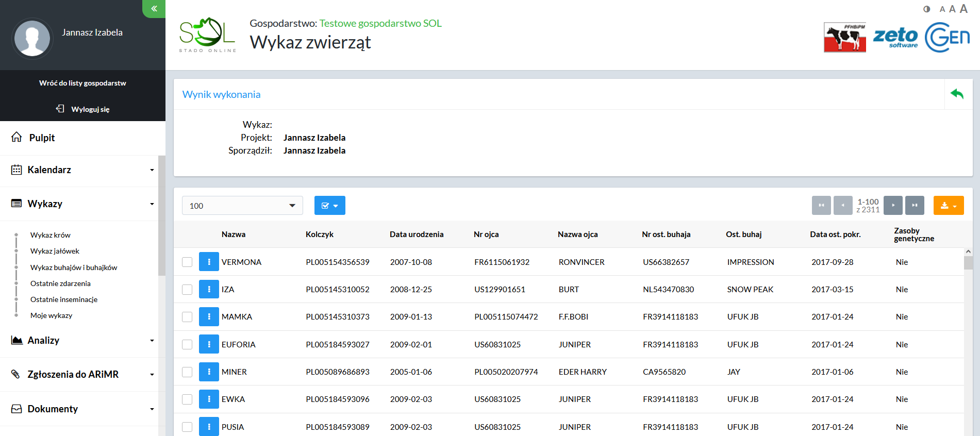Open the orange download dropdown
This screenshot has width=980, height=436.
click(949, 205)
